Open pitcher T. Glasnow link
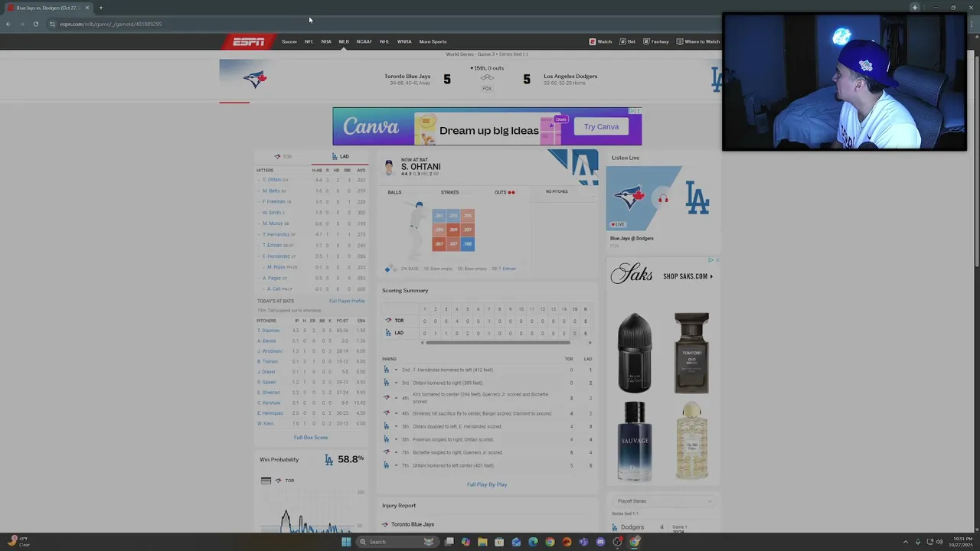Image resolution: width=980 pixels, height=551 pixels. [x=269, y=331]
